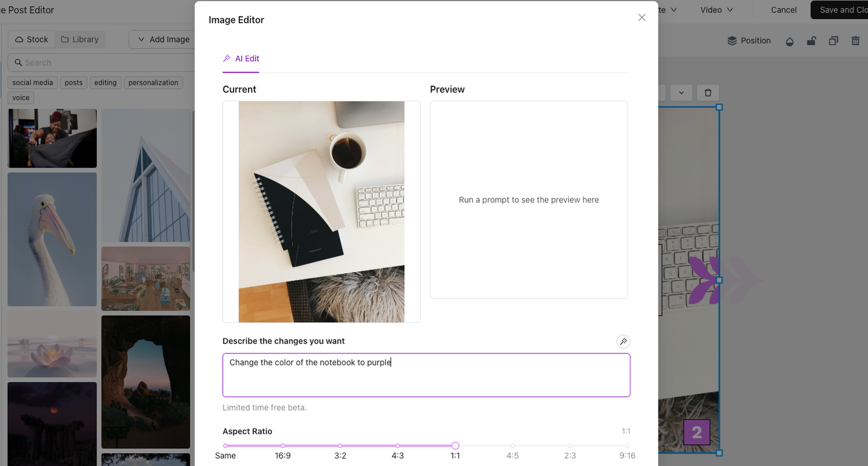Screen dimensions: 868x466
Task: Toggle the lock icon in toolbar
Action: click(x=811, y=41)
